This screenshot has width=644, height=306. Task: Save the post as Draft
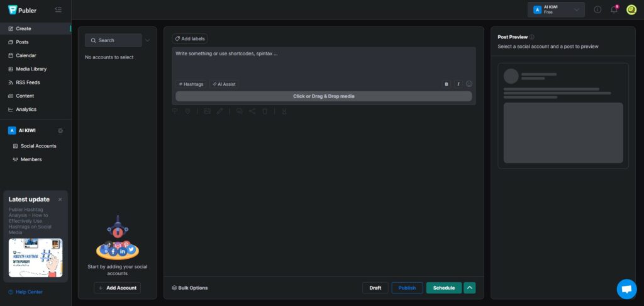pos(375,288)
